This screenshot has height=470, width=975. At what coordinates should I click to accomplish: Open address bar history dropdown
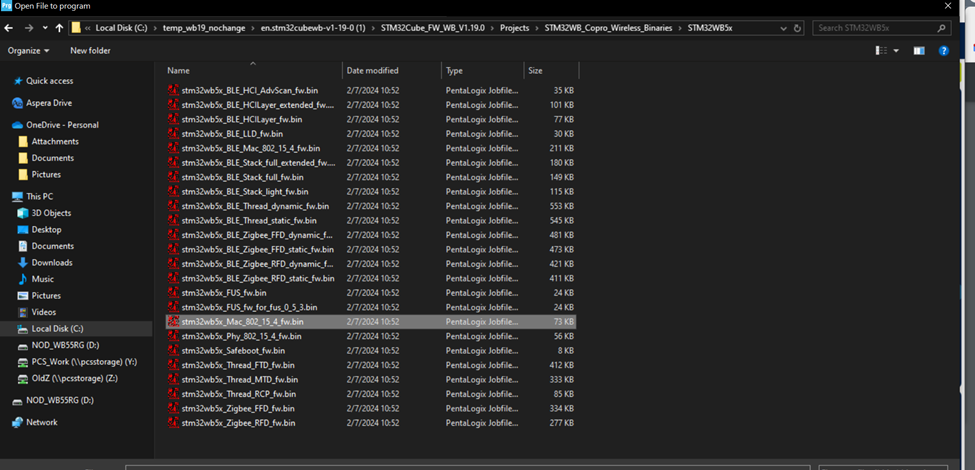[x=784, y=28]
